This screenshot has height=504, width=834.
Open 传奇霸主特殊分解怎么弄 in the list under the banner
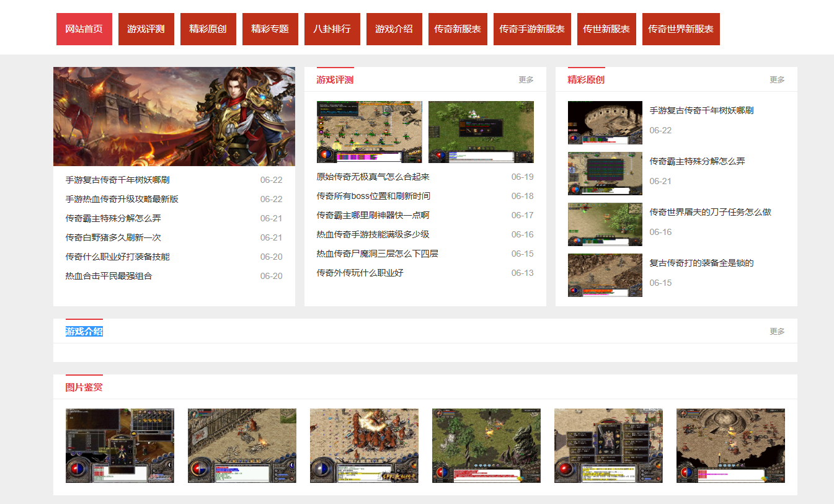(113, 219)
